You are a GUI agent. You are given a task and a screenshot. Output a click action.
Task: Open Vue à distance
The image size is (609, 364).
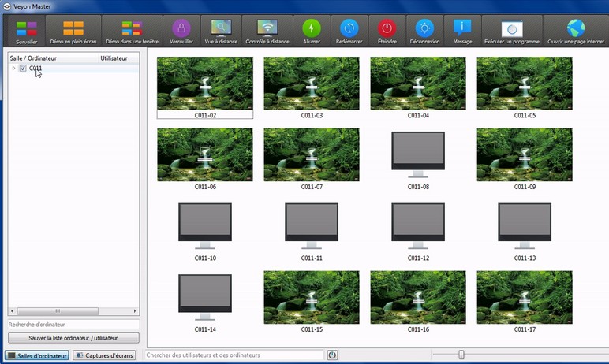[x=221, y=32]
